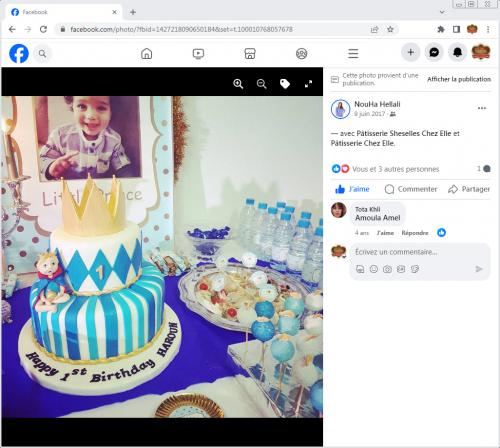This screenshot has width=500, height=448.
Task: Open the sticker picker in the comment box
Action: pos(414,269)
